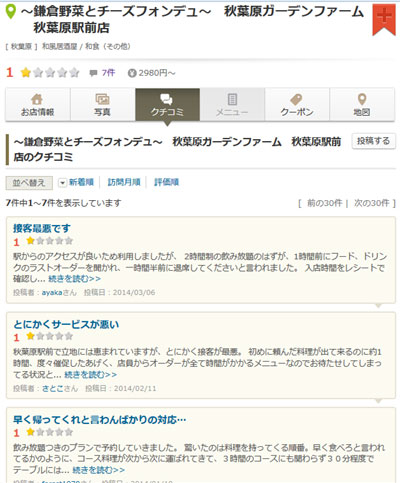Sort reviews by 訪問月順

pos(124,182)
